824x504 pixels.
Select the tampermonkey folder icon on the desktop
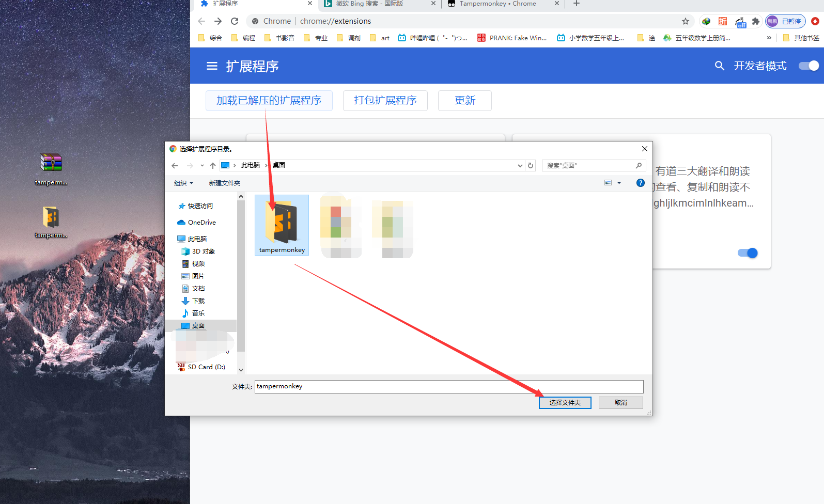[51, 222]
